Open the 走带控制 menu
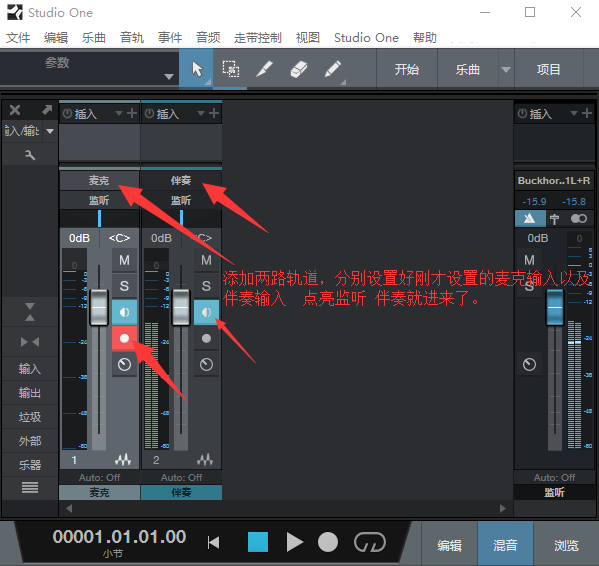599x566 pixels. [x=258, y=38]
